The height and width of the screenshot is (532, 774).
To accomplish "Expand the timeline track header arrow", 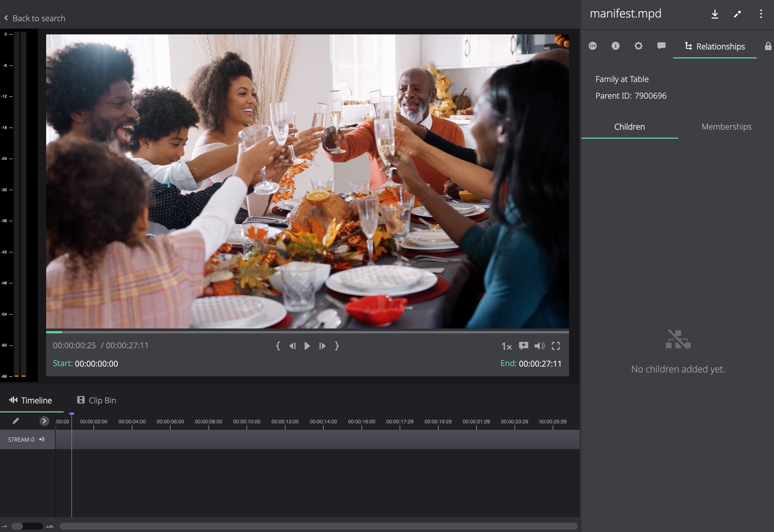I will coord(44,421).
